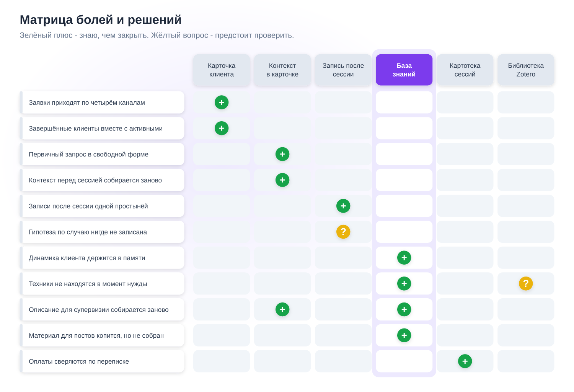Click the row Оплаты сверяются по переписке
574x392 pixels.
point(102,361)
